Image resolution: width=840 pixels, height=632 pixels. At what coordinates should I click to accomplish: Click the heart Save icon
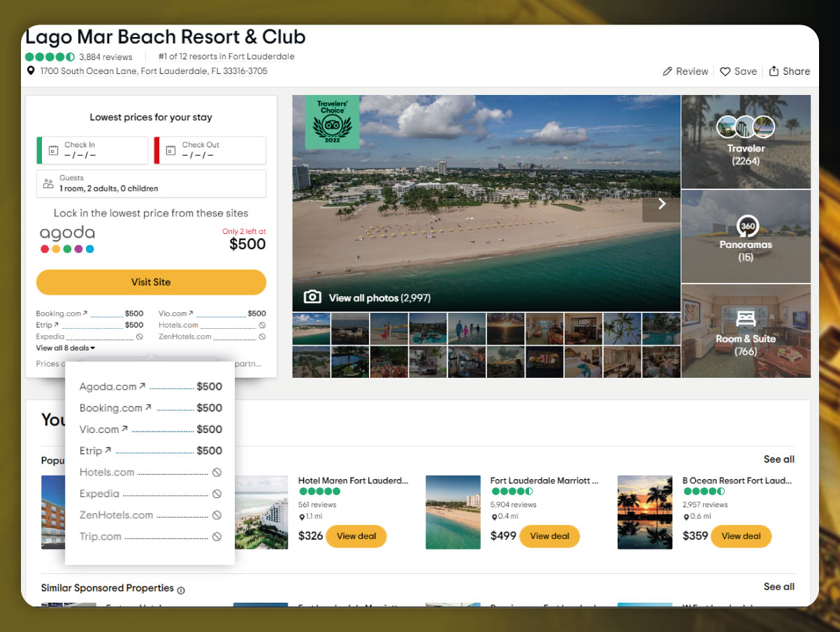click(x=725, y=71)
